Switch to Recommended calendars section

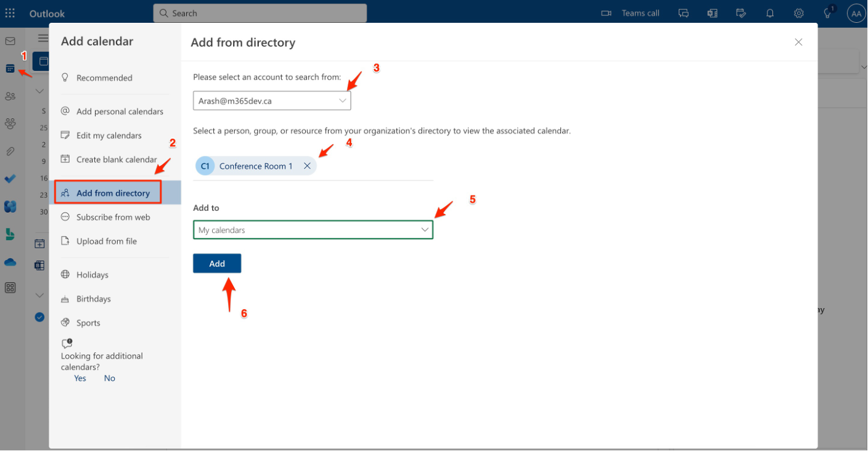pyautogui.click(x=104, y=77)
